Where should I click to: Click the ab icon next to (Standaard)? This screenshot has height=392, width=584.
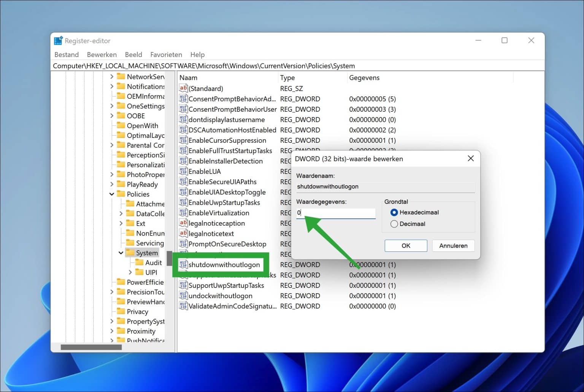184,88
